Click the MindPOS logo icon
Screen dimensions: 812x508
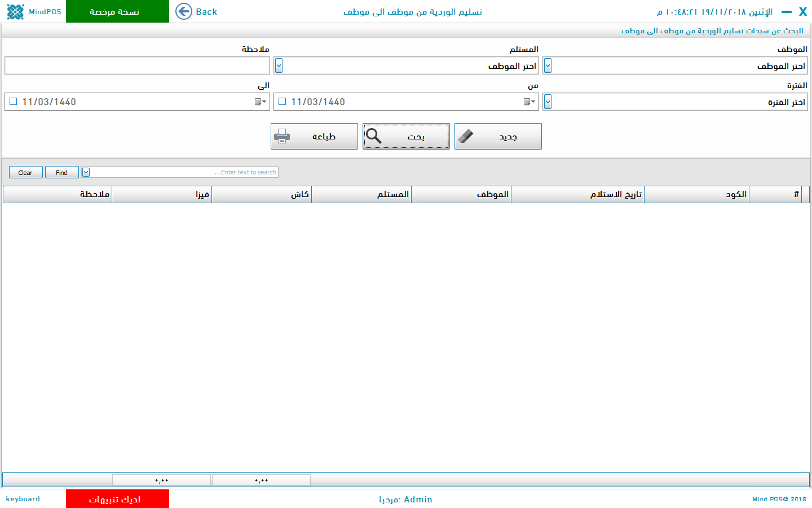pos(15,11)
